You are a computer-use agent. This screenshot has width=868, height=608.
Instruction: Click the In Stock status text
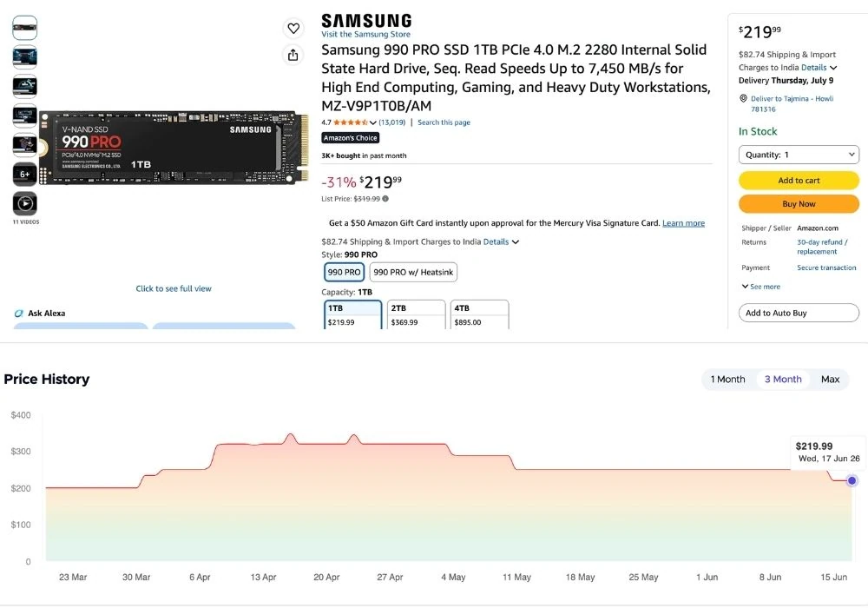click(758, 131)
